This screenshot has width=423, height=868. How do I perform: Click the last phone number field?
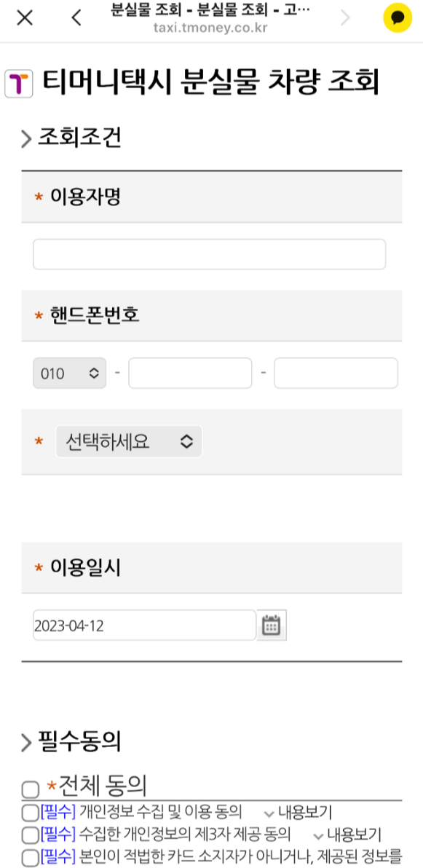(335, 373)
